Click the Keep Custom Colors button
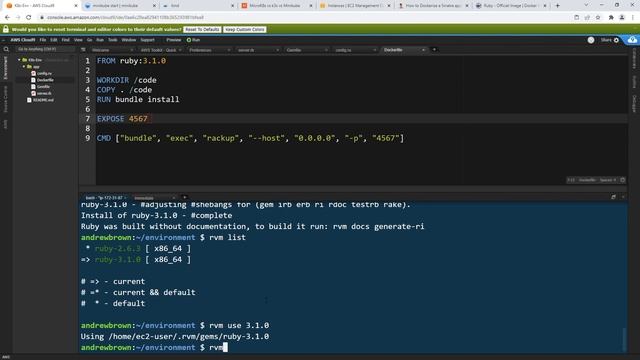640x360 pixels. pos(245,29)
